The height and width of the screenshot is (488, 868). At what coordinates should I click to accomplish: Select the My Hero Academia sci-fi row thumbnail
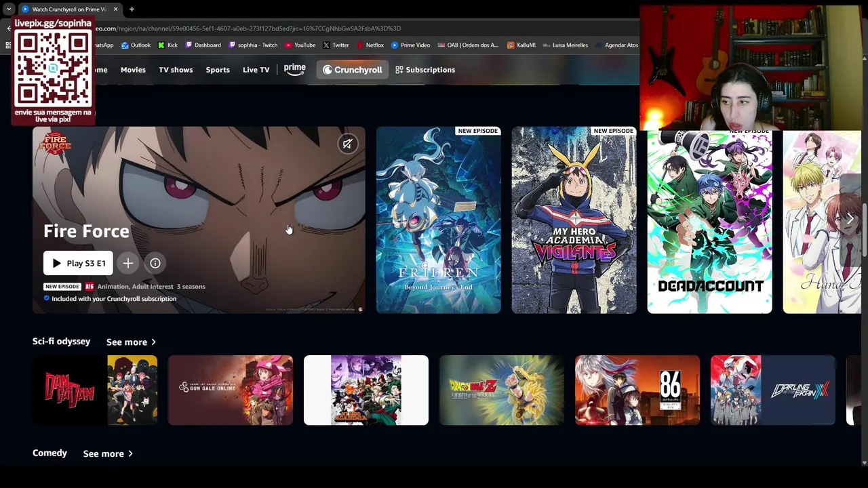pyautogui.click(x=366, y=390)
